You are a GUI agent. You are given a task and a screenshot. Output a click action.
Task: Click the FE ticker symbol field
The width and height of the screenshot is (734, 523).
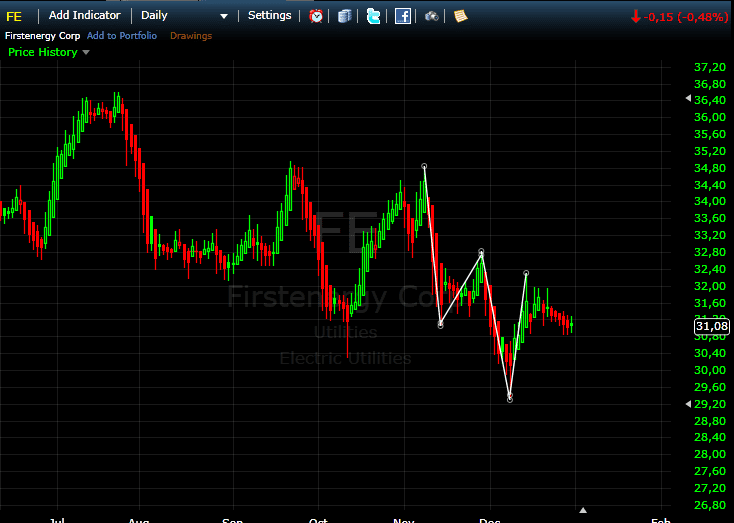14,16
